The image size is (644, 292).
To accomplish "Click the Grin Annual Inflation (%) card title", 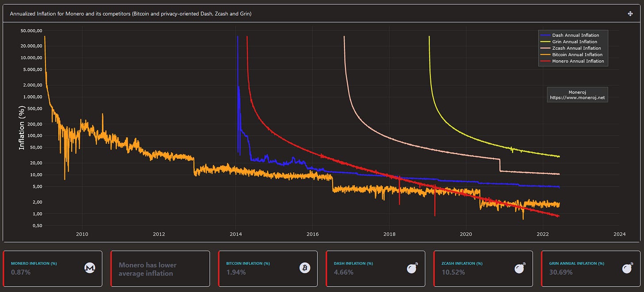I will point(576,263).
